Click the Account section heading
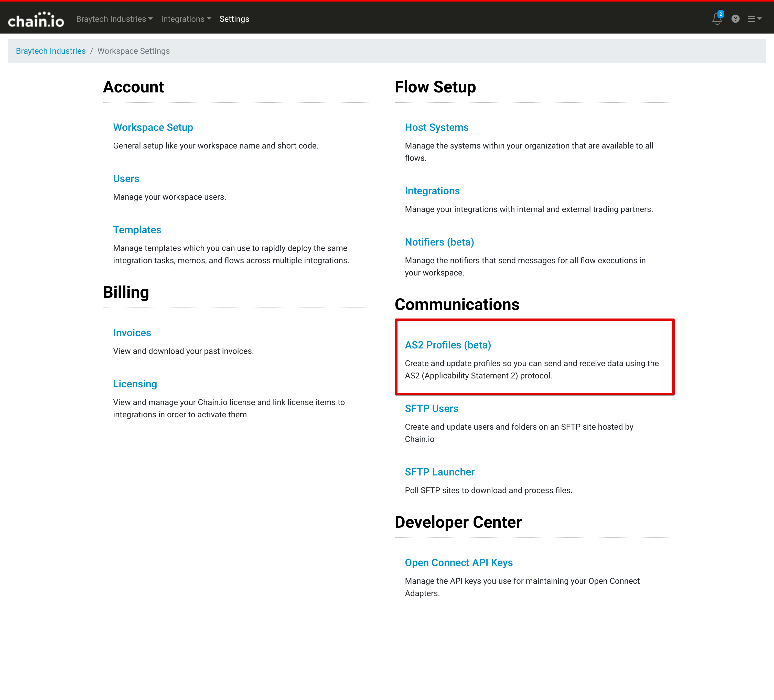 click(133, 87)
